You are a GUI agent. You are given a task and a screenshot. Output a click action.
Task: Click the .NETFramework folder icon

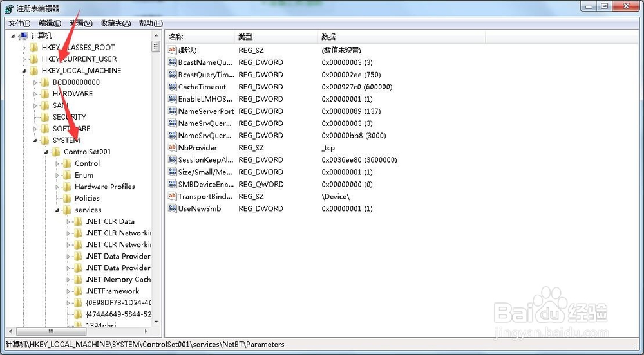[78, 291]
